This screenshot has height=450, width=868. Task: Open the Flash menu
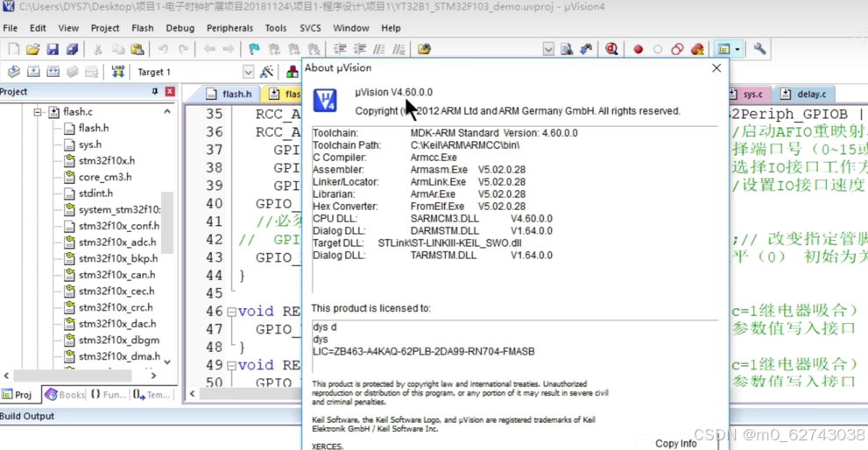click(x=143, y=28)
